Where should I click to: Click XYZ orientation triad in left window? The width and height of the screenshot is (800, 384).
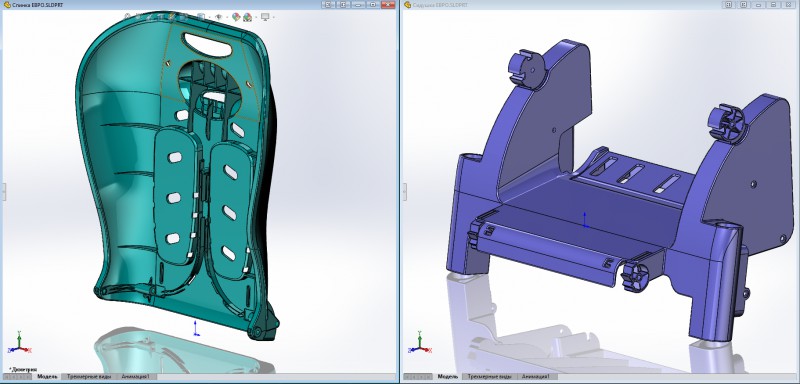tap(19, 343)
